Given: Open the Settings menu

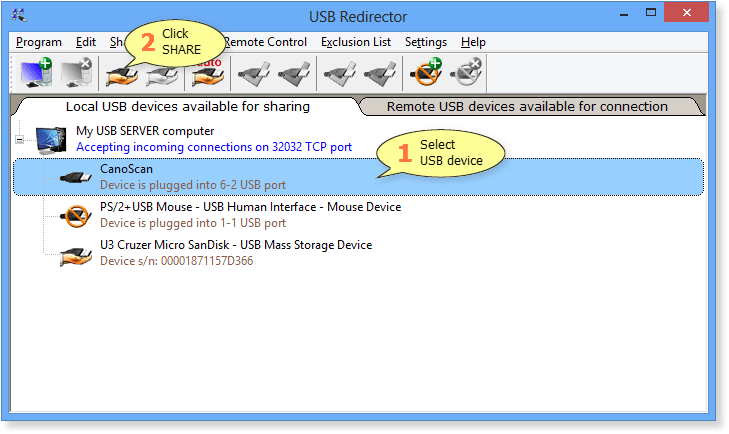Looking at the screenshot, I should pyautogui.click(x=425, y=42).
